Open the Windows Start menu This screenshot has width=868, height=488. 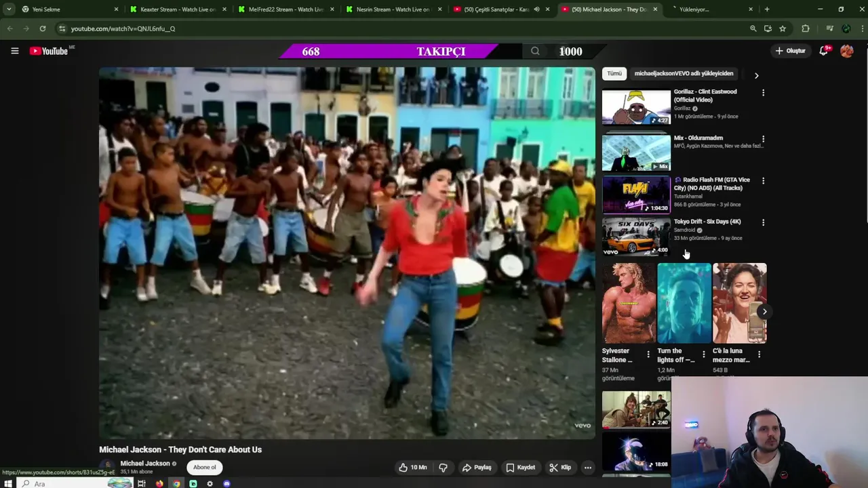pyautogui.click(x=7, y=483)
